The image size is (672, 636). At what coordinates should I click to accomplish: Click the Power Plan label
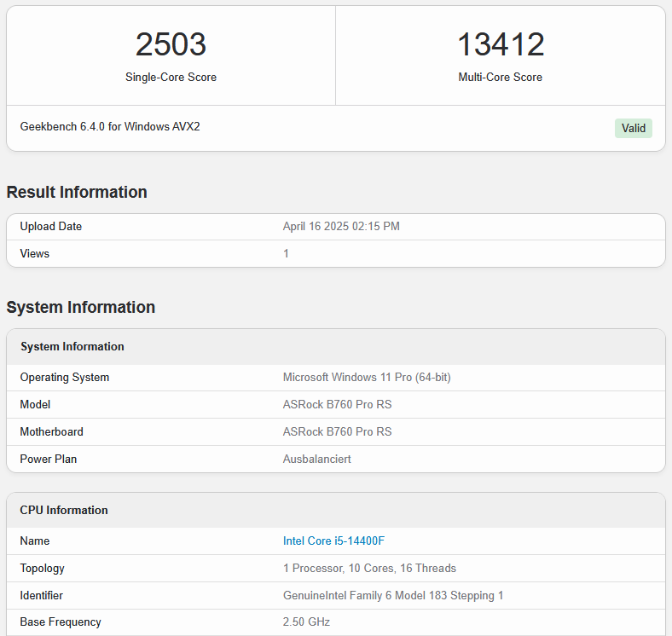point(49,459)
